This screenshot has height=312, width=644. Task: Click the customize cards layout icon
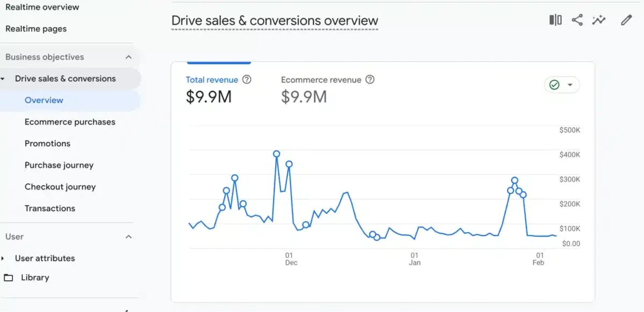tap(555, 19)
